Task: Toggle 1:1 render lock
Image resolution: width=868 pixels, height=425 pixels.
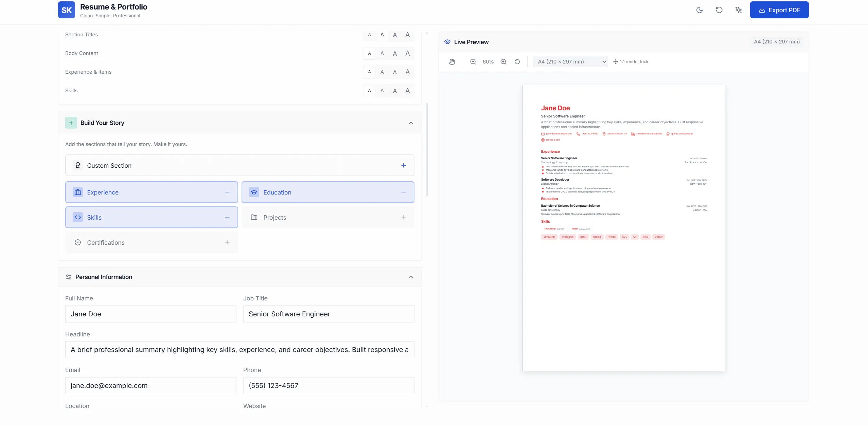Action: pyautogui.click(x=631, y=61)
